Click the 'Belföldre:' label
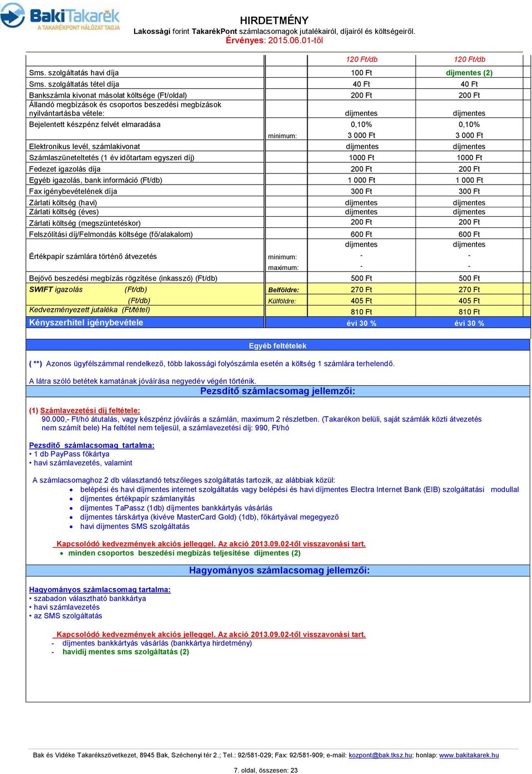532x774 pixels. [283, 290]
